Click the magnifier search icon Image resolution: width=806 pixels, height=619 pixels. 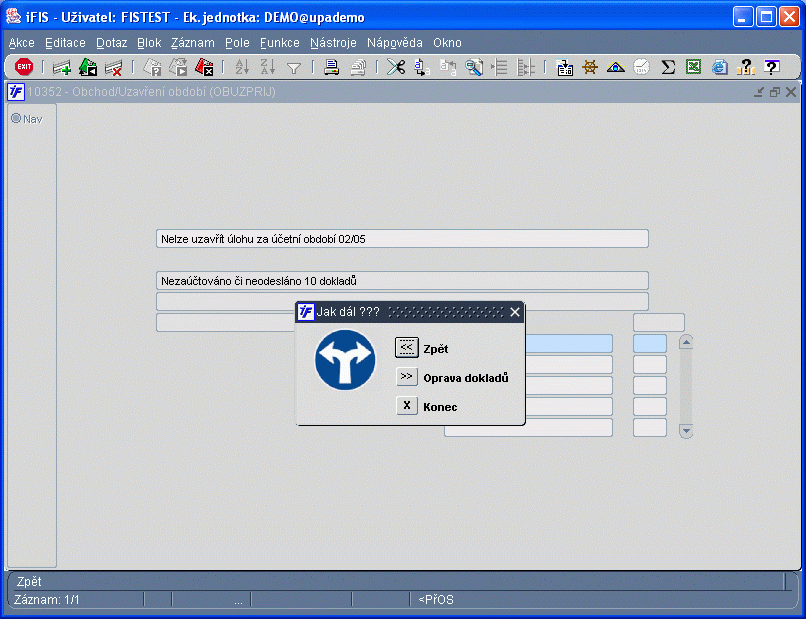tap(473, 67)
